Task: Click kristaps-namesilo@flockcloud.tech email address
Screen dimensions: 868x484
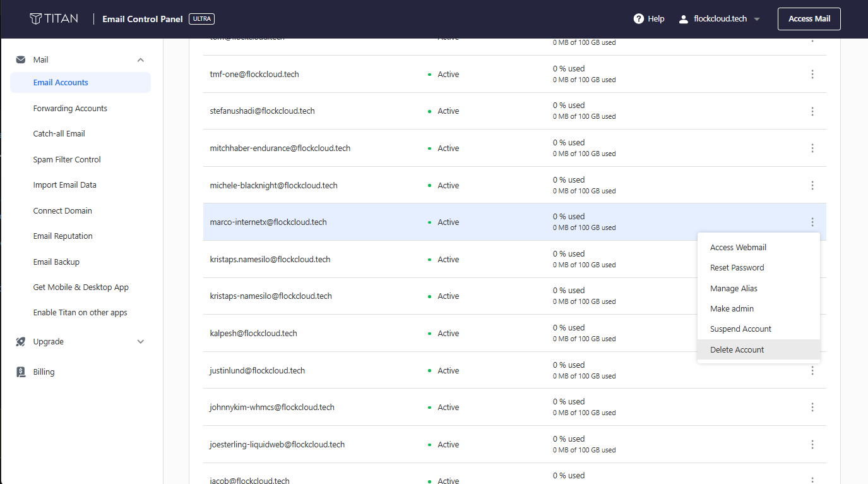Action: click(x=271, y=296)
